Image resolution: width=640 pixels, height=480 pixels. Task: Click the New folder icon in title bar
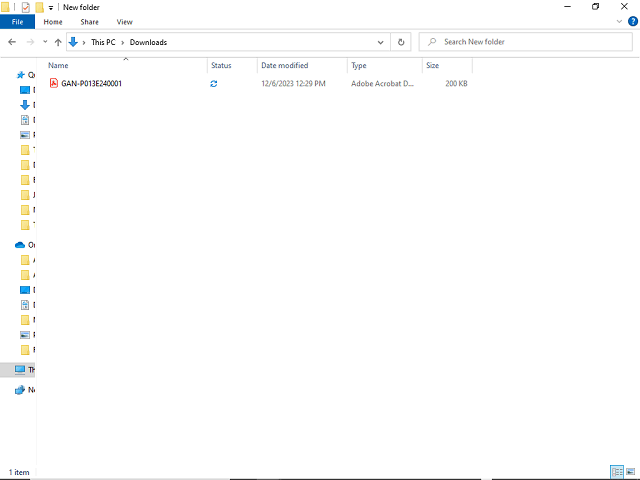(39, 7)
